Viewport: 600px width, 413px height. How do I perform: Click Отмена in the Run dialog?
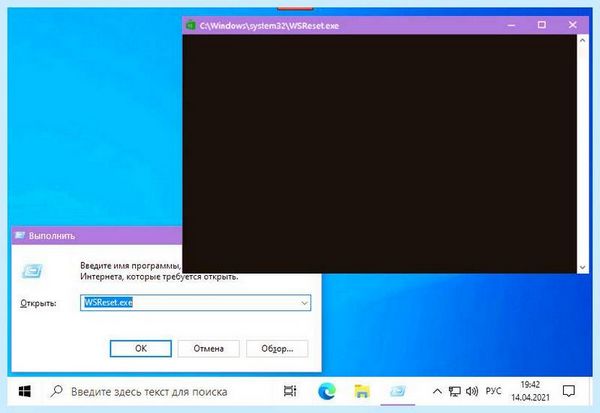[209, 348]
